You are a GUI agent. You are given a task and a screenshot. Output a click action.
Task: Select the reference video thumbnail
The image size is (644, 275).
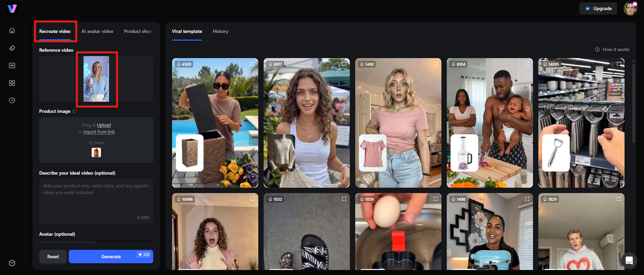point(96,79)
